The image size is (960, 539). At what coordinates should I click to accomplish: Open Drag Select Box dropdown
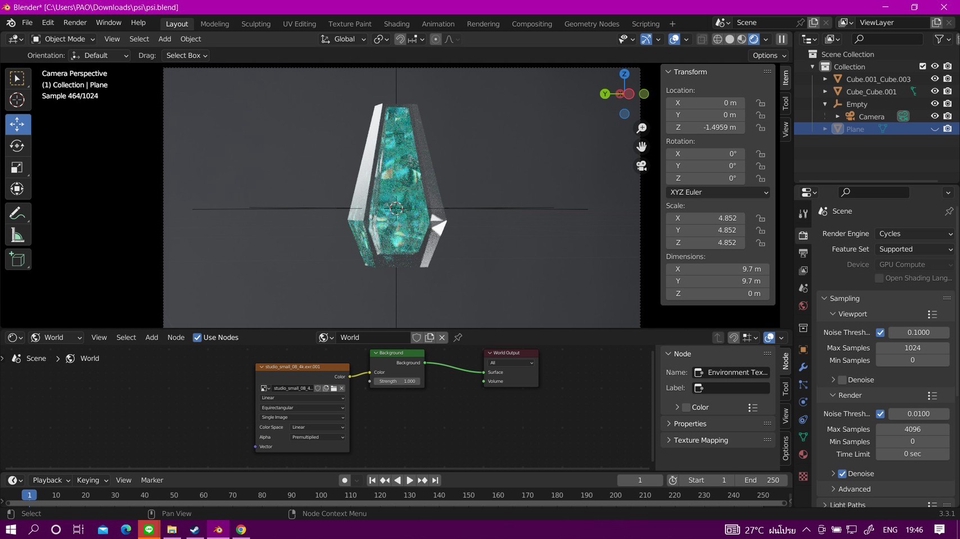point(186,55)
